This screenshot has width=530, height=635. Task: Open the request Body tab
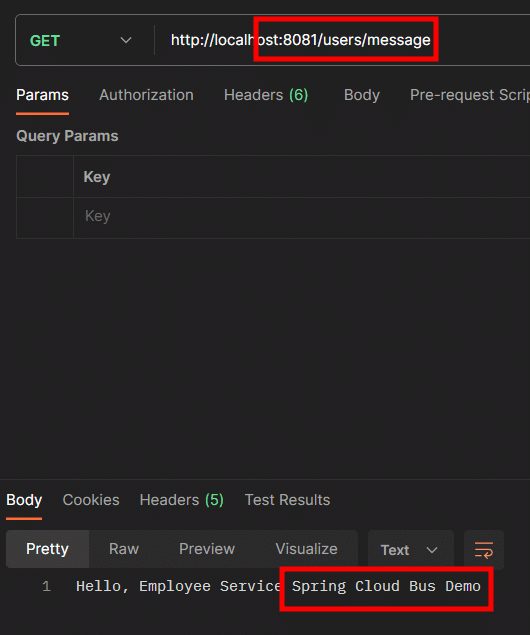pos(362,95)
